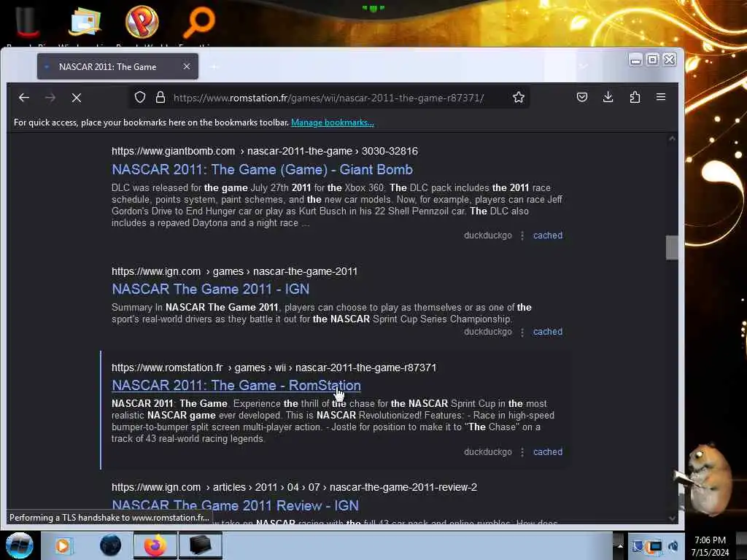
Task: Open the options dots beside IGN's duckduckgo
Action: (522, 332)
